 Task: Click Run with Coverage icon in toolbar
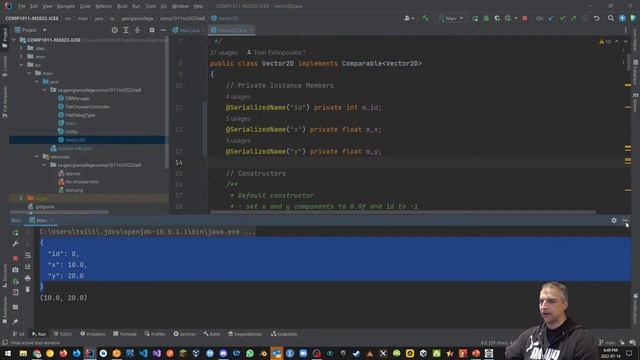coord(497,18)
